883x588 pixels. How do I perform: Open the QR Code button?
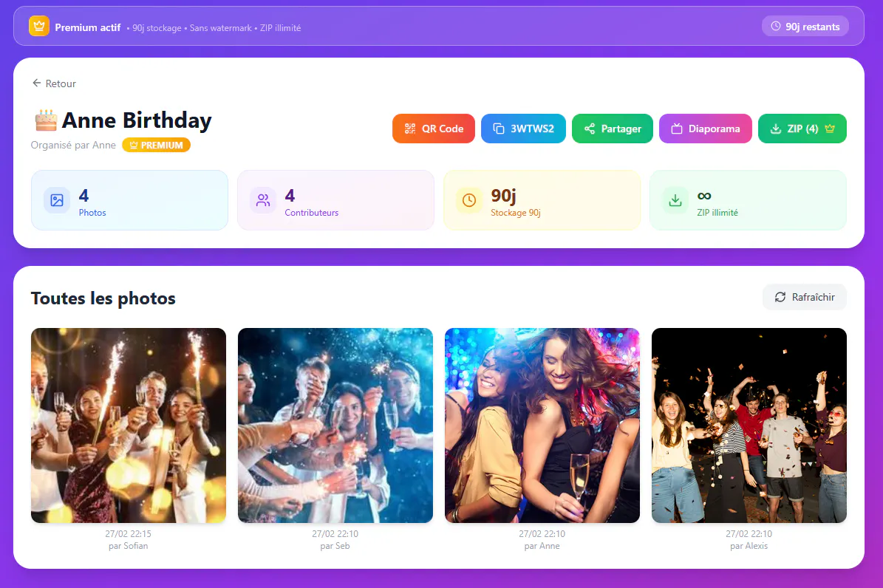(x=433, y=129)
